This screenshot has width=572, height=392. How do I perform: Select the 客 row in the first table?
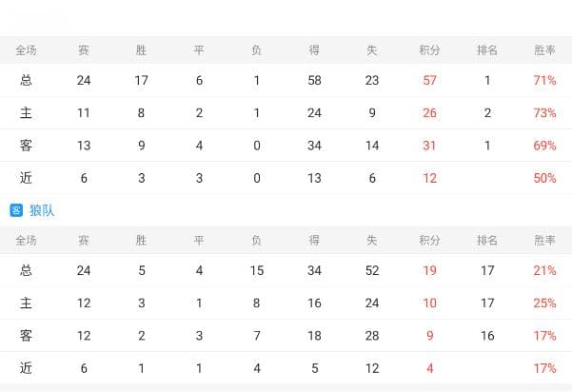286,146
